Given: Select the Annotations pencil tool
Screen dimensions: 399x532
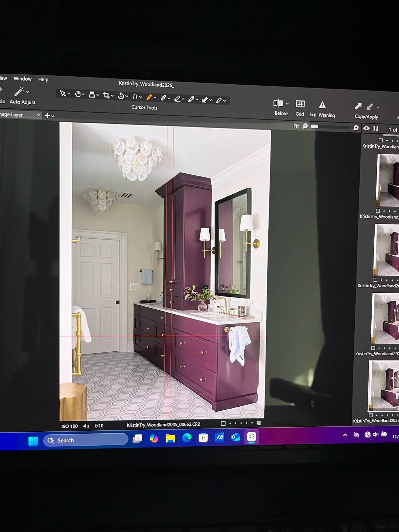Looking at the screenshot, I should [x=219, y=100].
